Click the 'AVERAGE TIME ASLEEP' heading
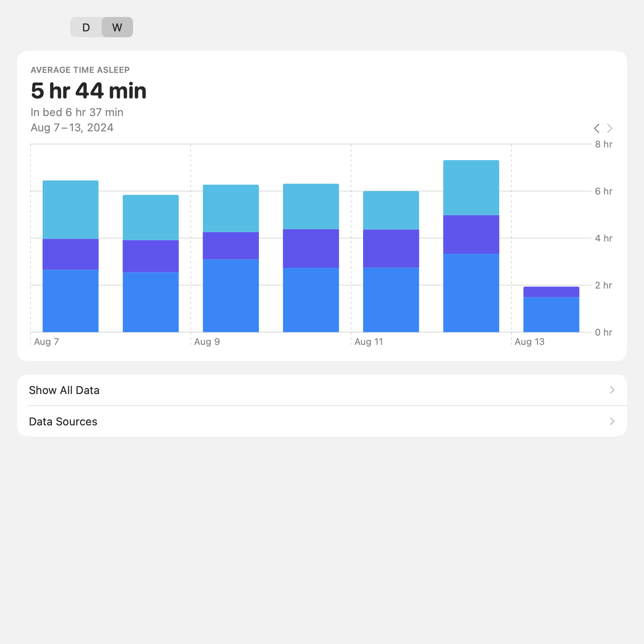644x644 pixels. (x=80, y=70)
